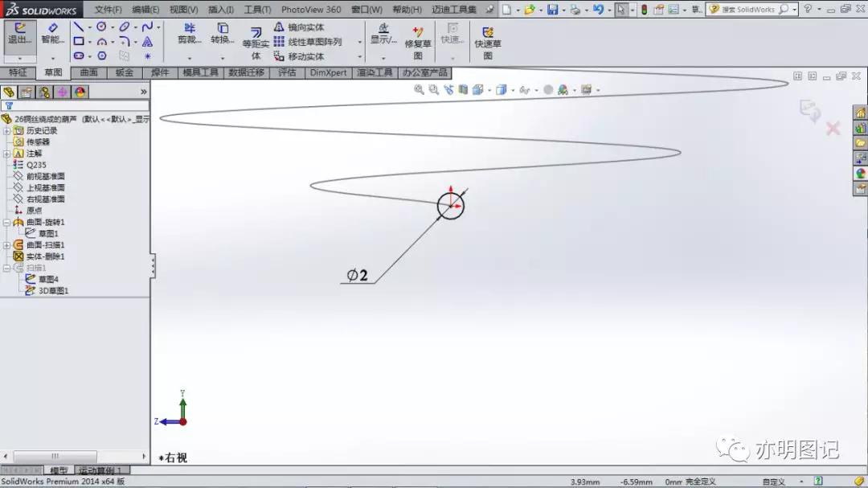Switch to the 曲面 tab

[88, 72]
